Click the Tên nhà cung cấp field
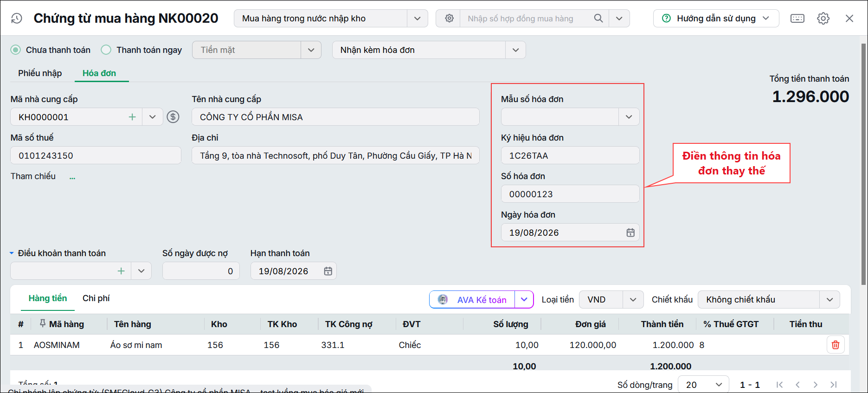 pos(335,117)
